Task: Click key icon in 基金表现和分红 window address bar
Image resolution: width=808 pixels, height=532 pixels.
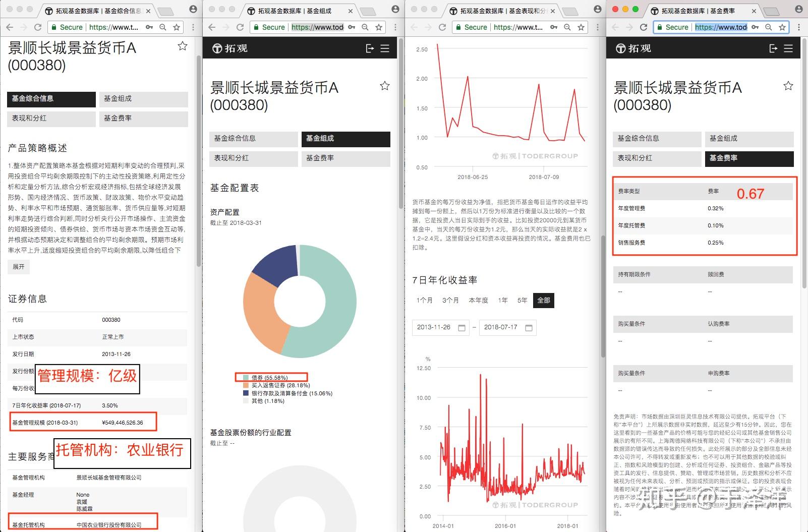Action: click(554, 27)
